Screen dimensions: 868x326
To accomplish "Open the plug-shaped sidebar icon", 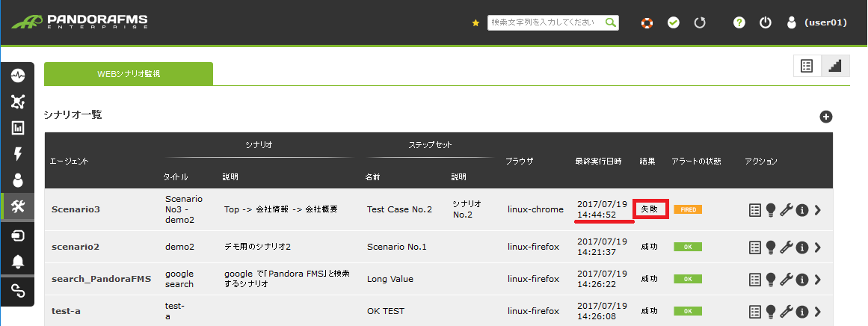I will 18,236.
